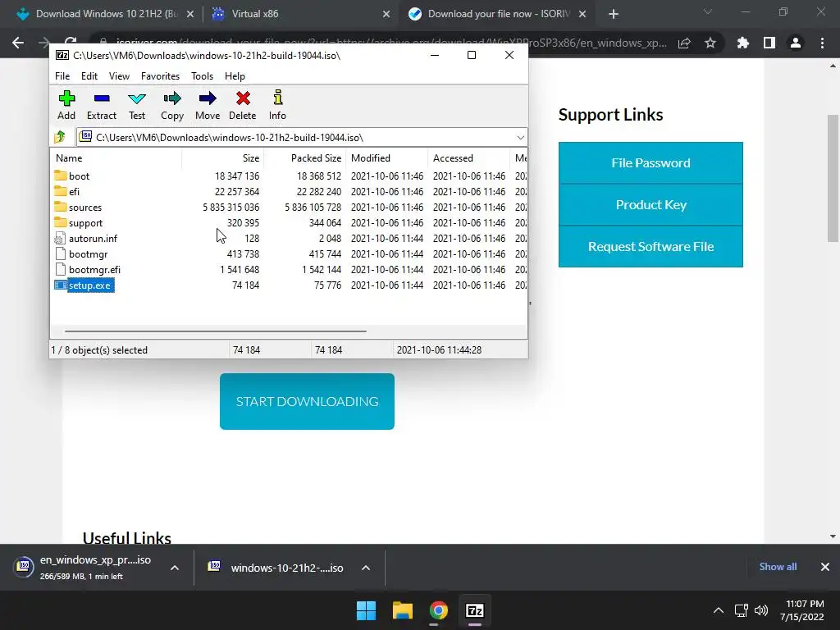Switch to Chrome in taskbar
This screenshot has height=630, width=840.
click(x=438, y=610)
